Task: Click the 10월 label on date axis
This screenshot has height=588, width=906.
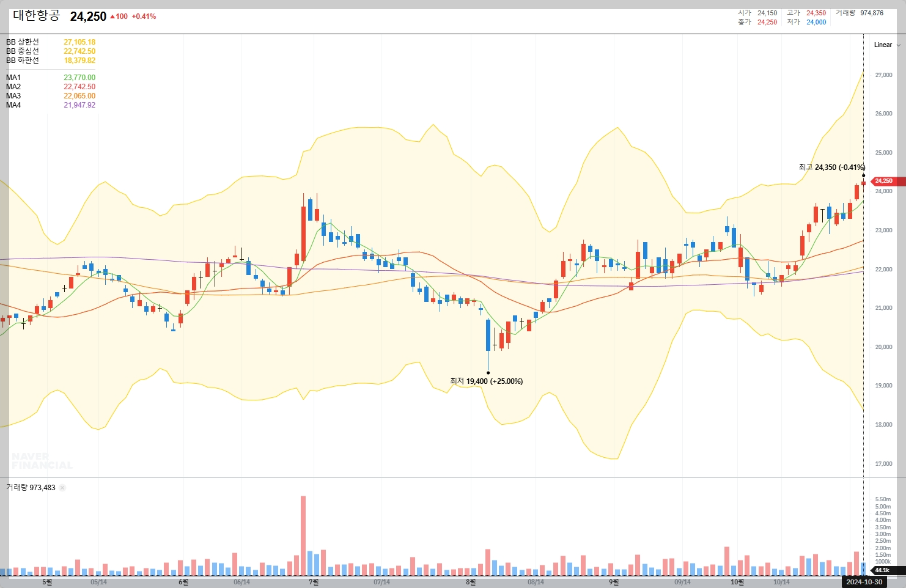Action: point(737,582)
